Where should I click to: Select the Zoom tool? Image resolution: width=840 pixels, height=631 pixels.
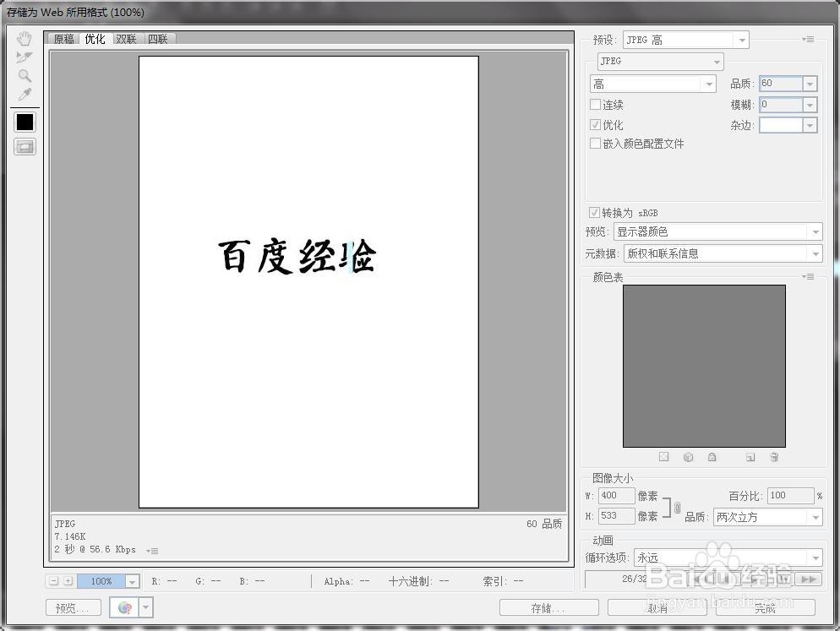24,76
